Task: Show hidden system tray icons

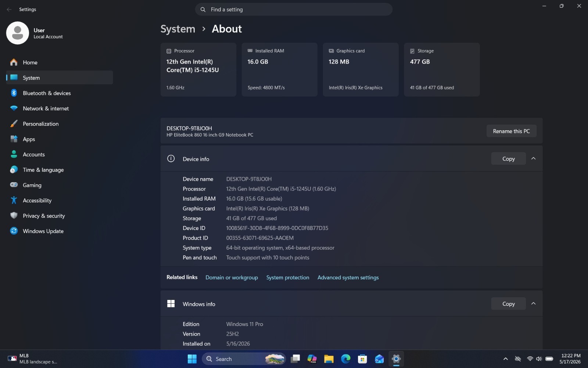Action: tap(506, 359)
